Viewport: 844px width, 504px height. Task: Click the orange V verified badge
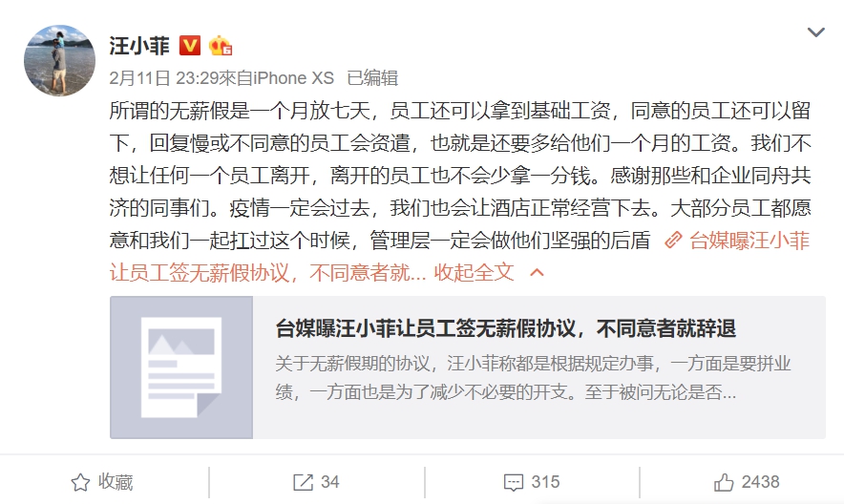189,46
